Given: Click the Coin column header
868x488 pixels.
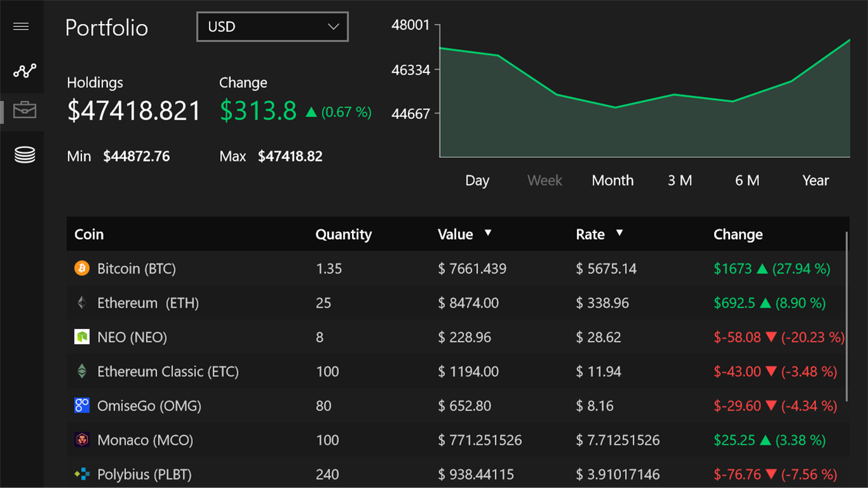Looking at the screenshot, I should point(89,234).
